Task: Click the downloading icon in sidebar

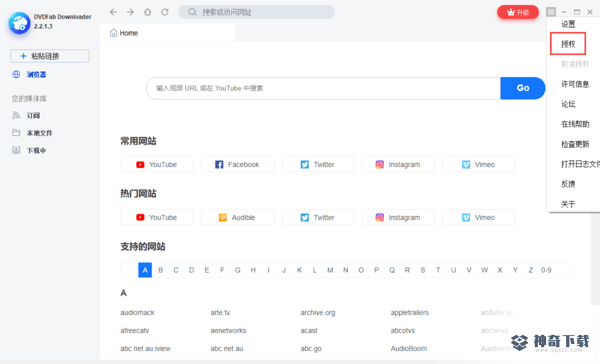Action: click(16, 150)
